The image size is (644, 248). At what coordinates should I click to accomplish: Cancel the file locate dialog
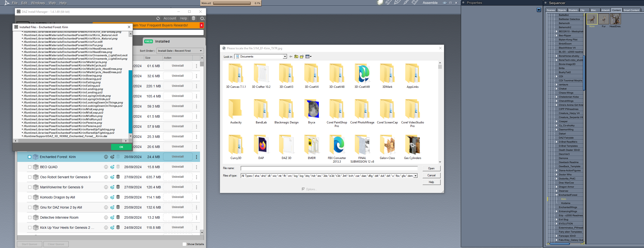pyautogui.click(x=431, y=175)
